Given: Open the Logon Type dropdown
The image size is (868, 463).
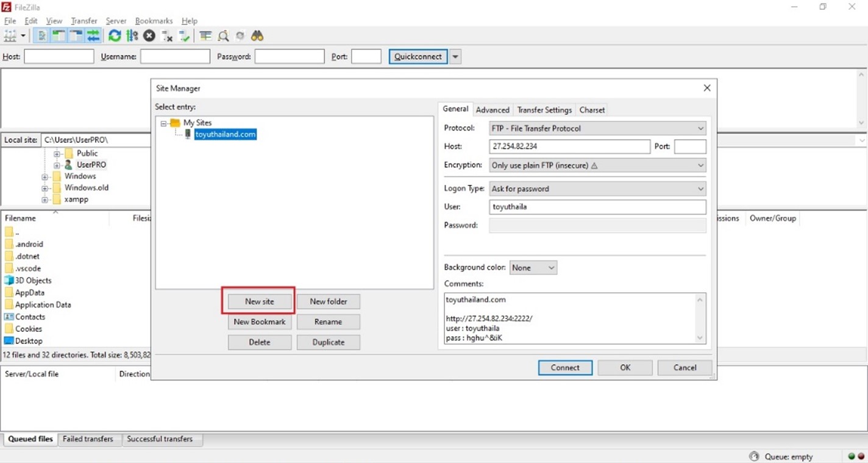Looking at the screenshot, I should point(597,189).
